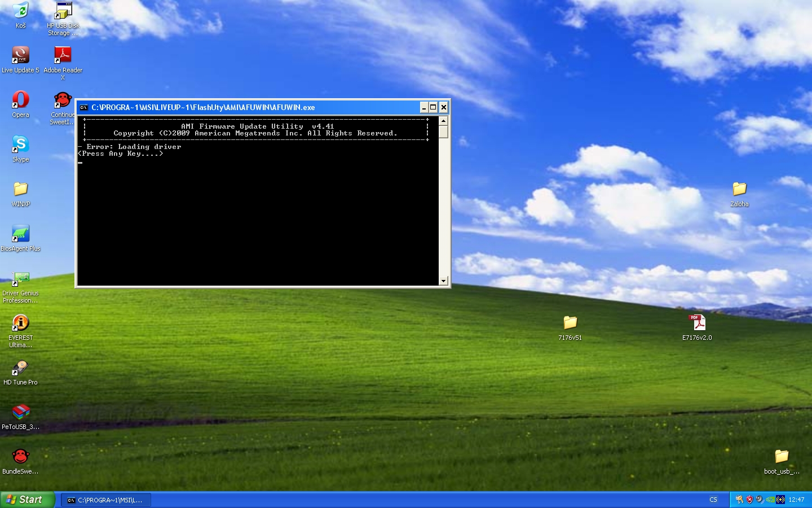Click the wireless signal tray icon

tap(780, 500)
